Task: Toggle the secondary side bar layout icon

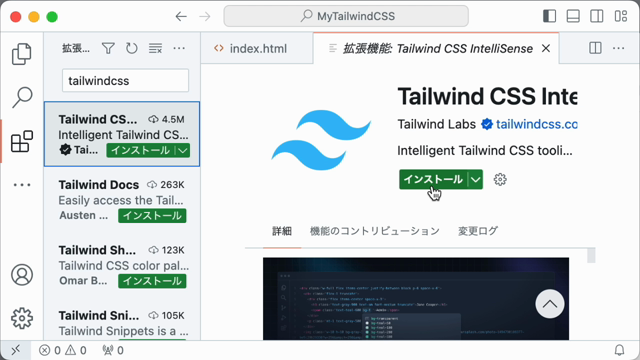Action: click(597, 16)
